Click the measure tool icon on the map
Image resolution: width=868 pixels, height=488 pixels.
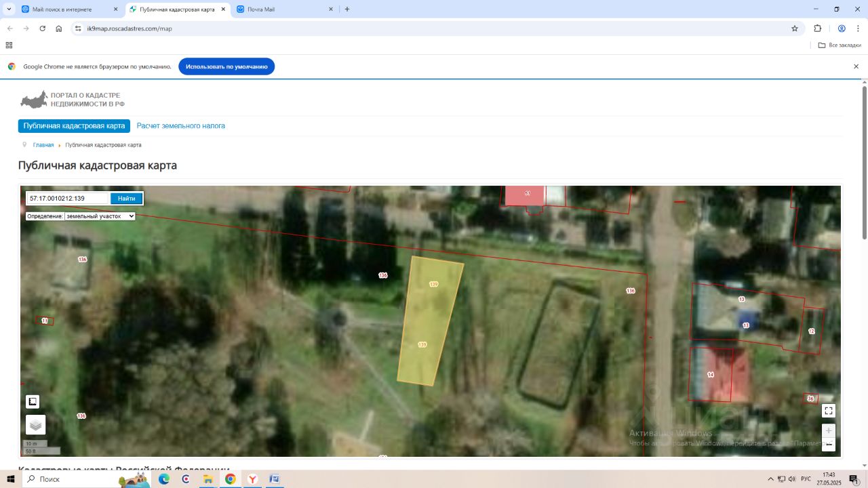[x=33, y=401]
